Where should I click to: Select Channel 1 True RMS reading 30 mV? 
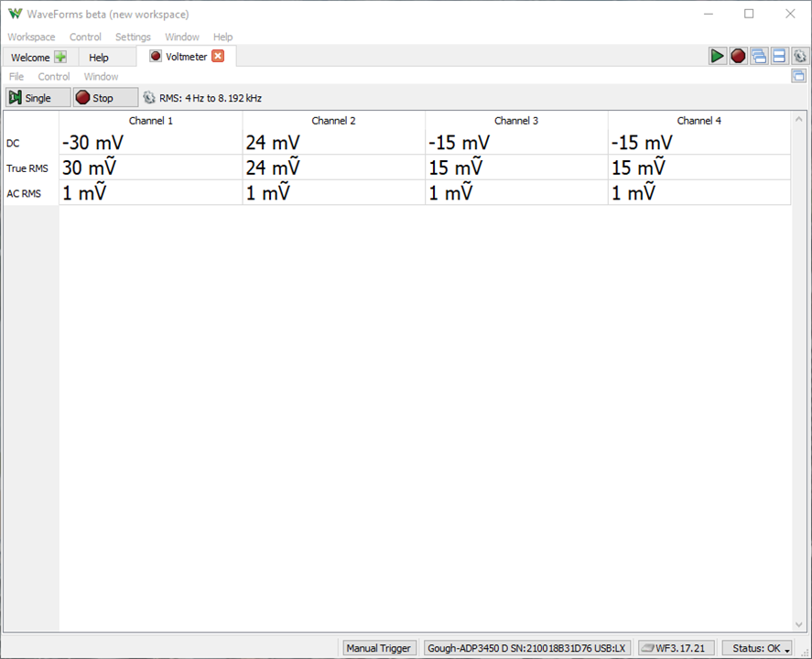tap(151, 167)
